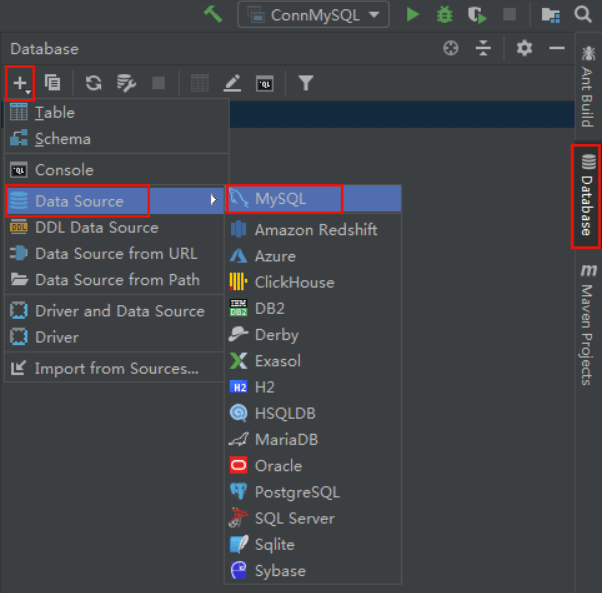Select Data Source from URL
Viewport: 603px width, 593px height.
pos(115,253)
